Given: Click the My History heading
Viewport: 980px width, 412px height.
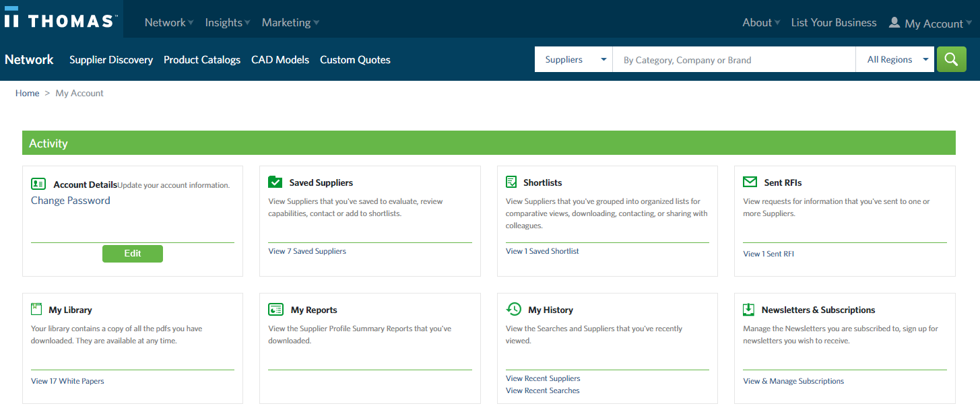Looking at the screenshot, I should pyautogui.click(x=550, y=310).
